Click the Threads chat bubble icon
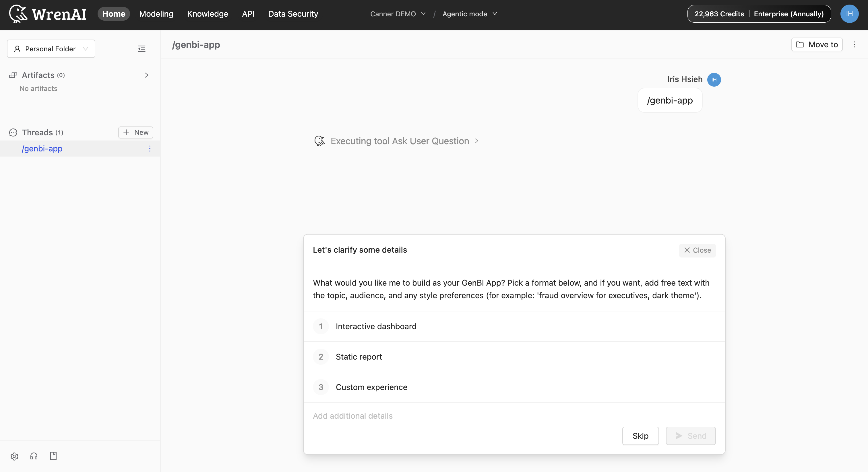 coord(13,132)
